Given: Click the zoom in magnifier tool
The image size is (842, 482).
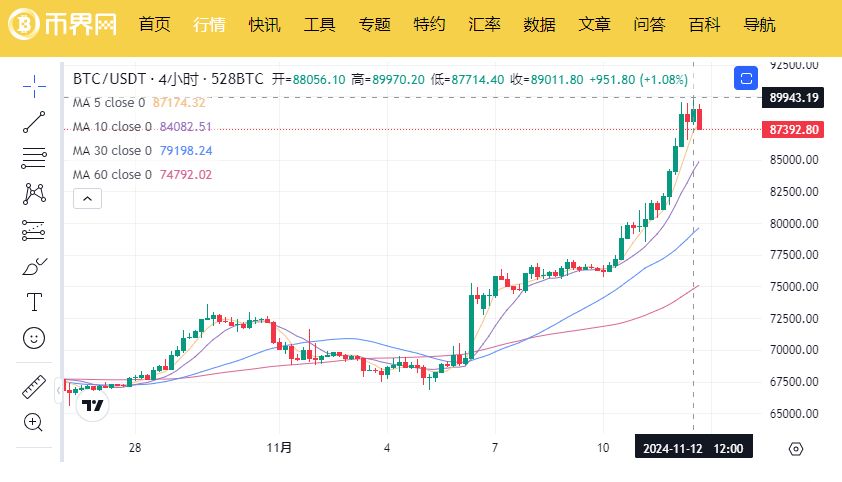Looking at the screenshot, I should (33, 422).
